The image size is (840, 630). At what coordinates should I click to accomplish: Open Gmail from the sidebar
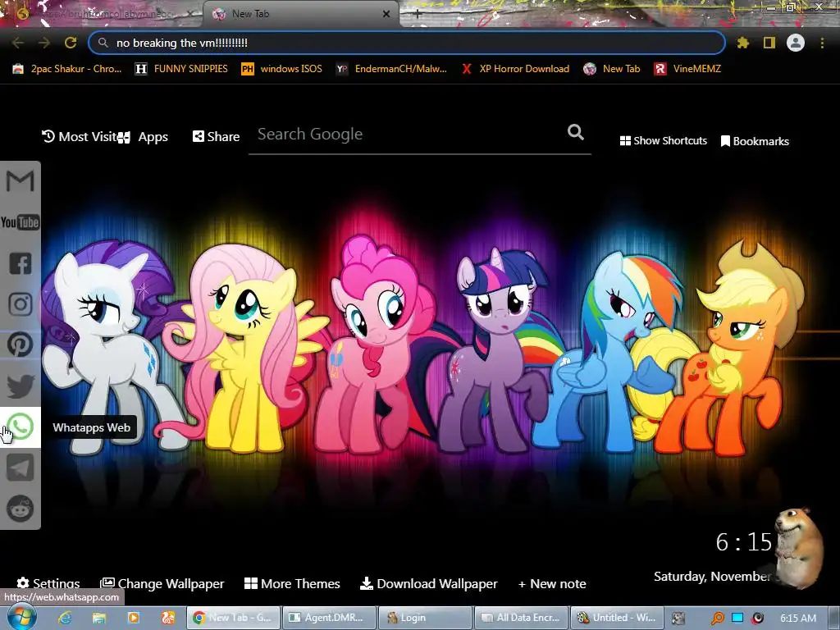coord(21,181)
